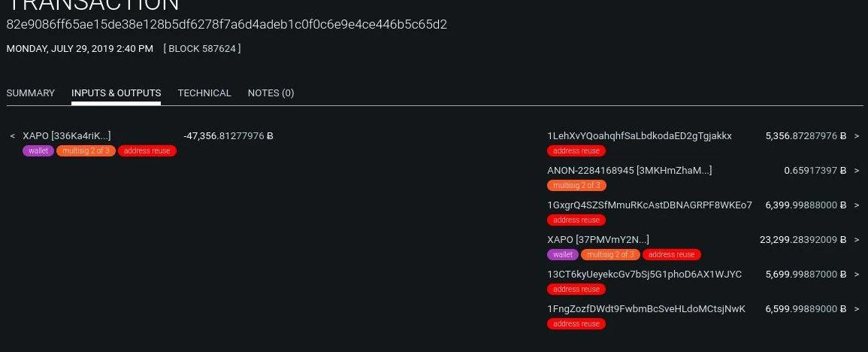This screenshot has height=352, width=868.
Task: Click the input's orange multisig 2 of 3 tag
Action: pos(86,151)
